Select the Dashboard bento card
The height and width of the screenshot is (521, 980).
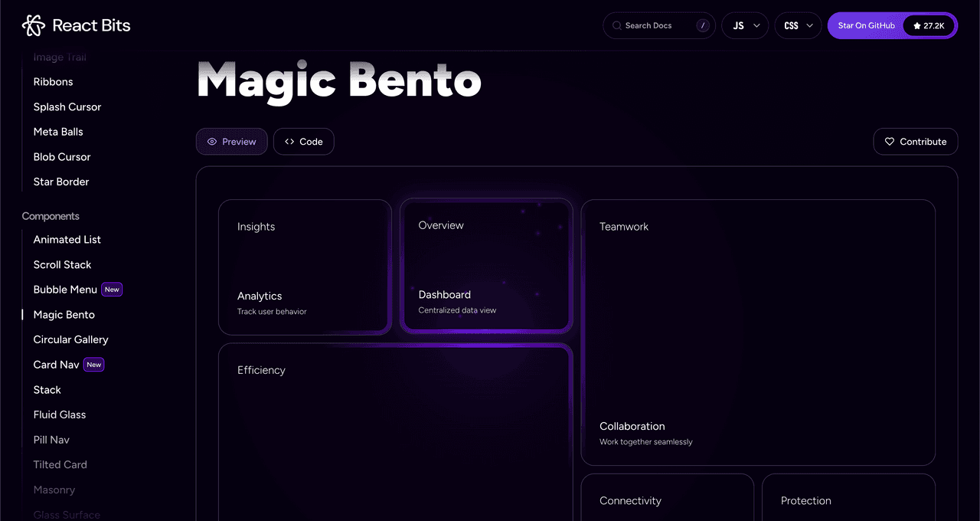tap(486, 266)
